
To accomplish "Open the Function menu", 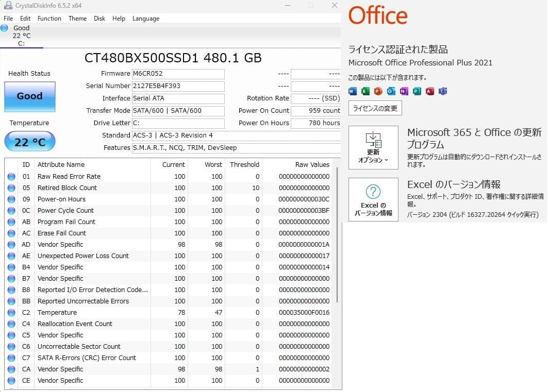I will coord(49,18).
